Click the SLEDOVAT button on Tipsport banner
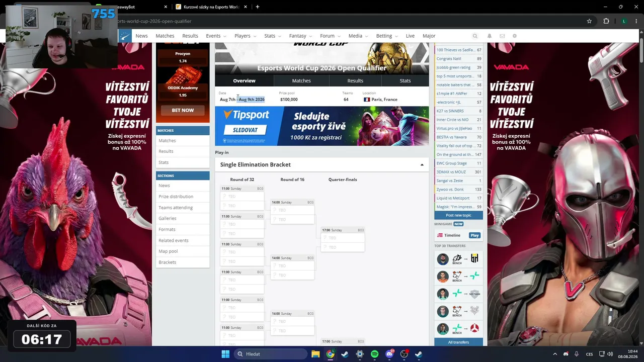644x362 pixels. pos(245,130)
